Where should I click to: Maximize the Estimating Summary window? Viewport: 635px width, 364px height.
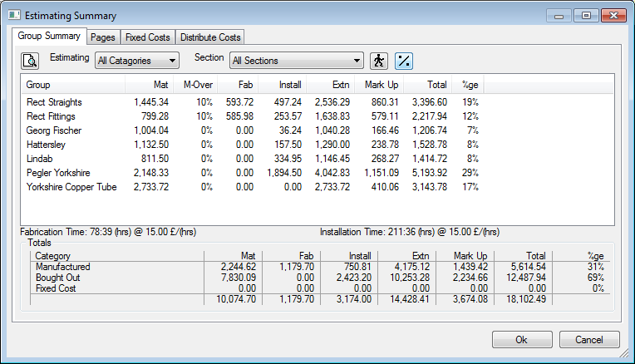[x=586, y=16]
